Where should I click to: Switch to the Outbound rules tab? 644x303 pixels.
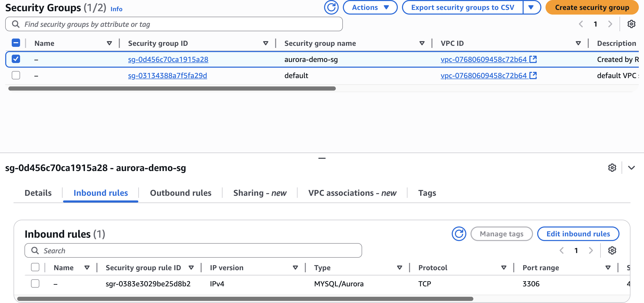tap(181, 193)
